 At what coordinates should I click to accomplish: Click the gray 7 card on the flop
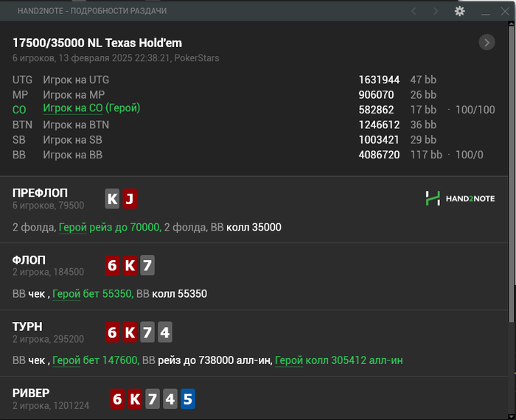click(147, 265)
